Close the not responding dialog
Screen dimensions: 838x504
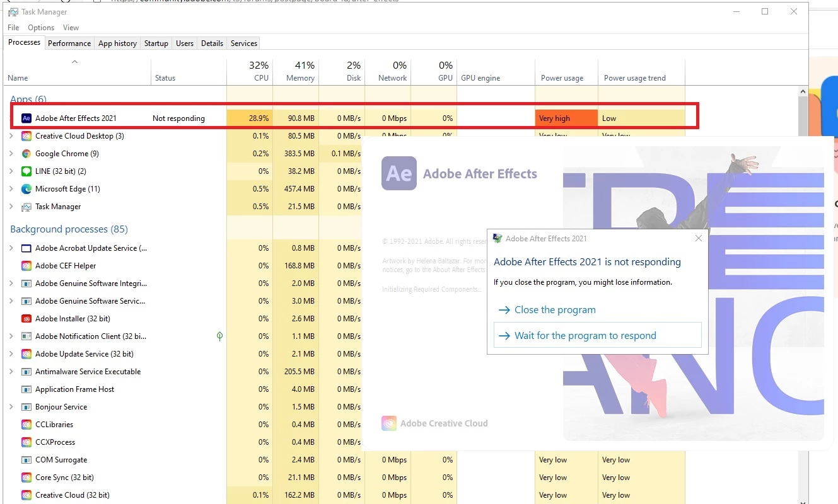[698, 238]
